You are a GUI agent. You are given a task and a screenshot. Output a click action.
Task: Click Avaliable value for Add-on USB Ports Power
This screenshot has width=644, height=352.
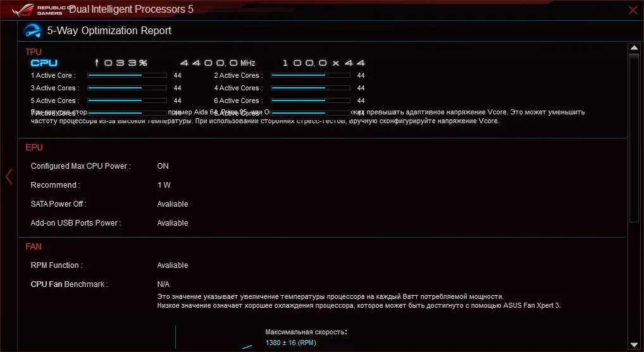[173, 223]
